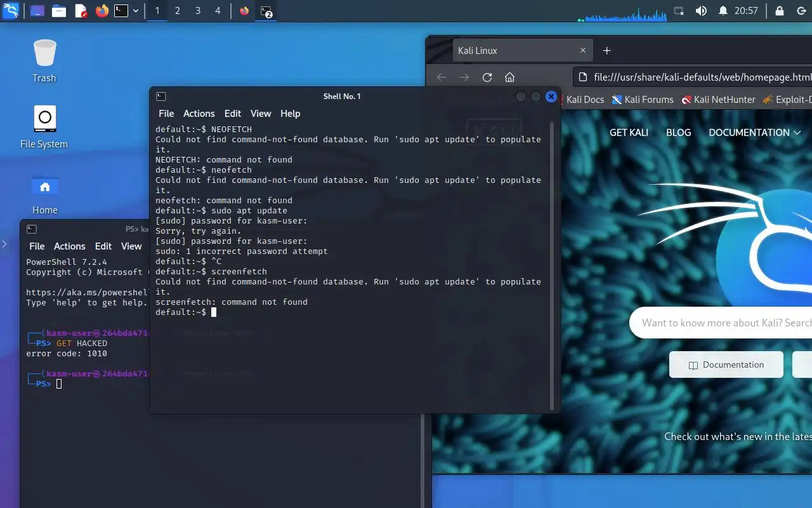Image resolution: width=812 pixels, height=508 pixels.
Task: Open File menu in PowerShell terminal window
Action: click(x=37, y=246)
